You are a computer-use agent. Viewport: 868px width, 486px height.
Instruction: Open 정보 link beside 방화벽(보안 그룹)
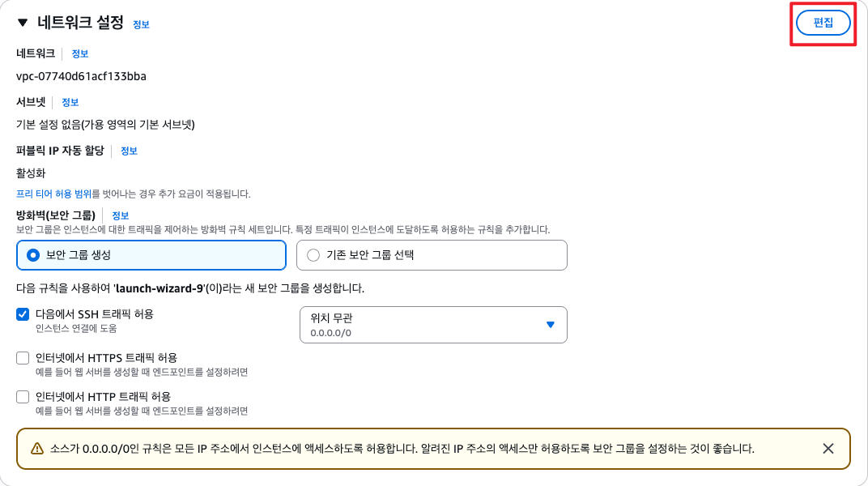point(120,216)
